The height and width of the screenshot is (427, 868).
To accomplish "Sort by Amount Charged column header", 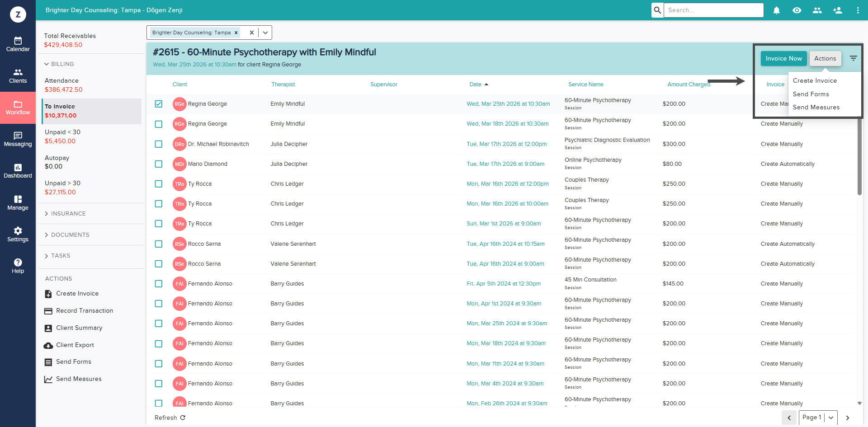I will click(689, 84).
